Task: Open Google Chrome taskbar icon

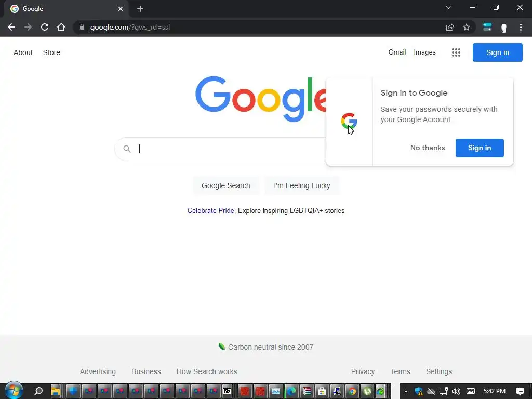Action: click(x=352, y=391)
